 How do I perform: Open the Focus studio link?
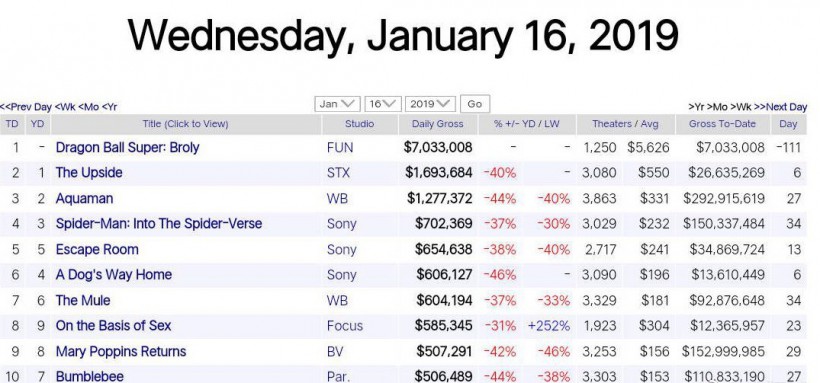345,326
